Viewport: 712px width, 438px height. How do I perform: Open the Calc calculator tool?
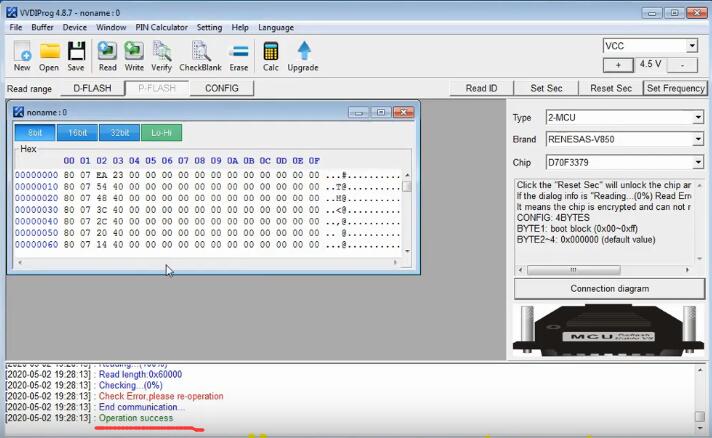tap(271, 56)
